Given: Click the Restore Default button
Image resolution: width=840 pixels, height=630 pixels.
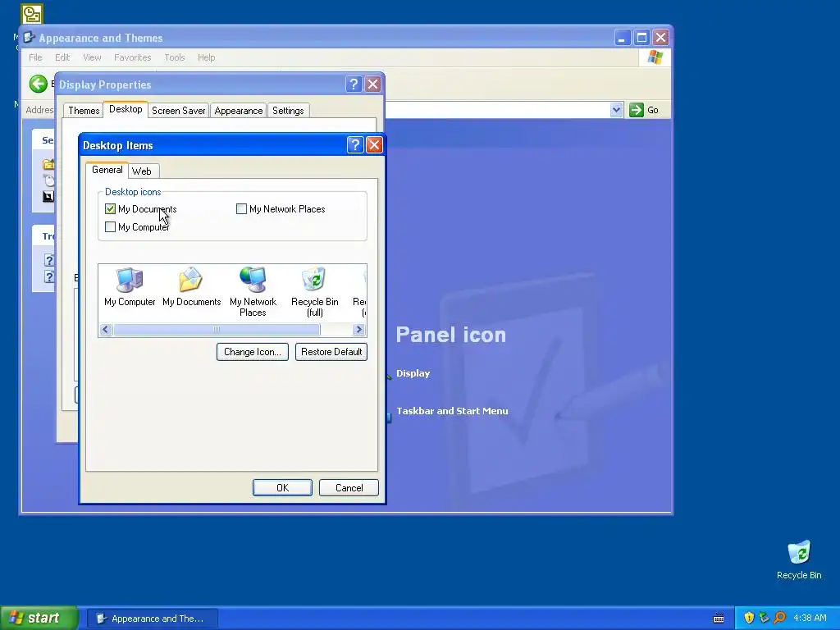Looking at the screenshot, I should 331,352.
